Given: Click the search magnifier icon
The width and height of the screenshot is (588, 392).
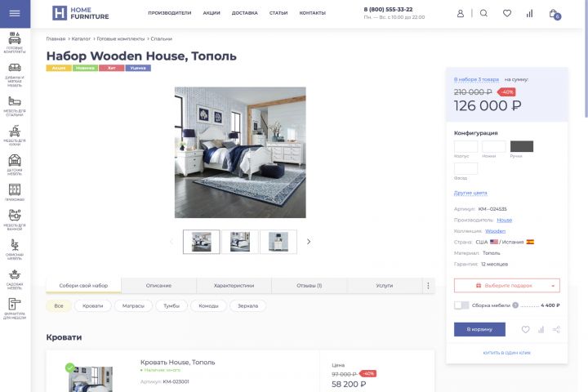Looking at the screenshot, I should pyautogui.click(x=483, y=14).
